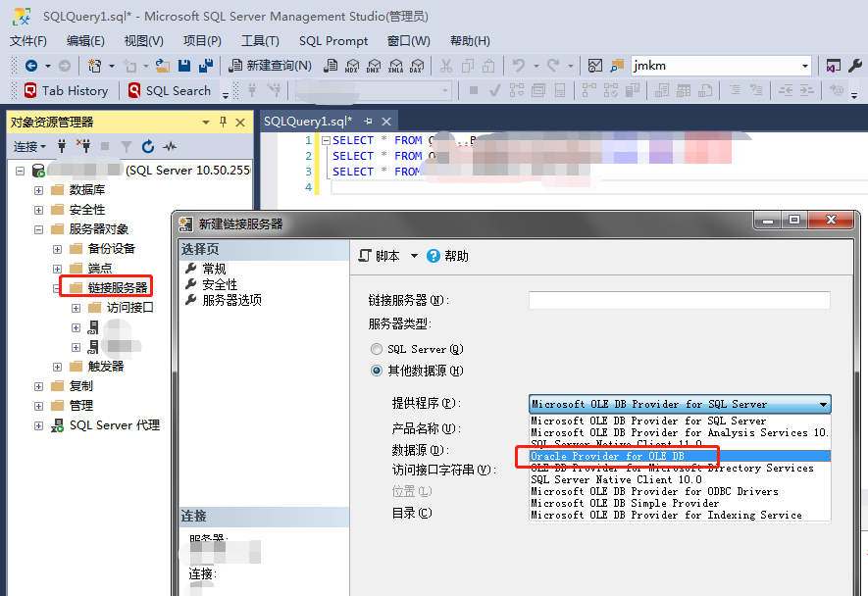Select the 服务器选项 page in dialog
Screen dimensions: 868x596
[x=231, y=300]
